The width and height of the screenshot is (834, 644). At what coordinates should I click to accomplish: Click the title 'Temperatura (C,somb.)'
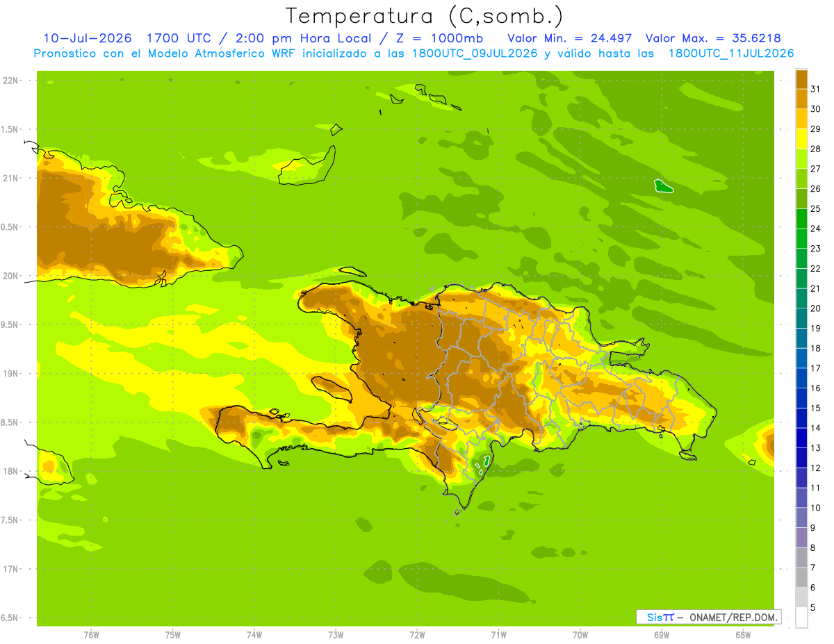pyautogui.click(x=425, y=16)
